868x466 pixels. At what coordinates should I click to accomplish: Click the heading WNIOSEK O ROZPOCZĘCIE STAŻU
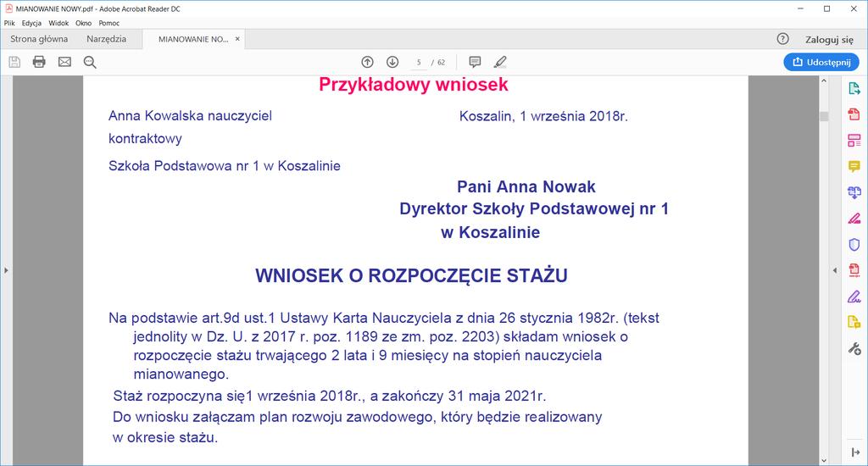411,275
